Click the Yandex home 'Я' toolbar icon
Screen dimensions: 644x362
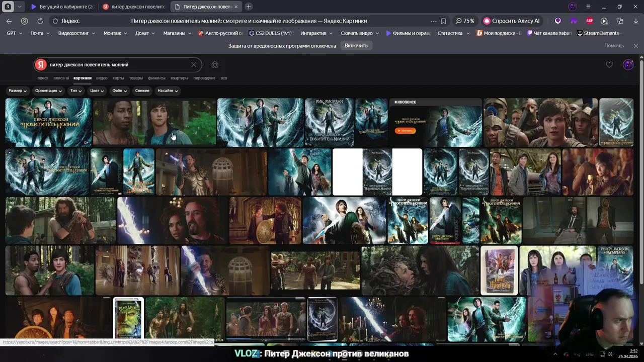24,21
